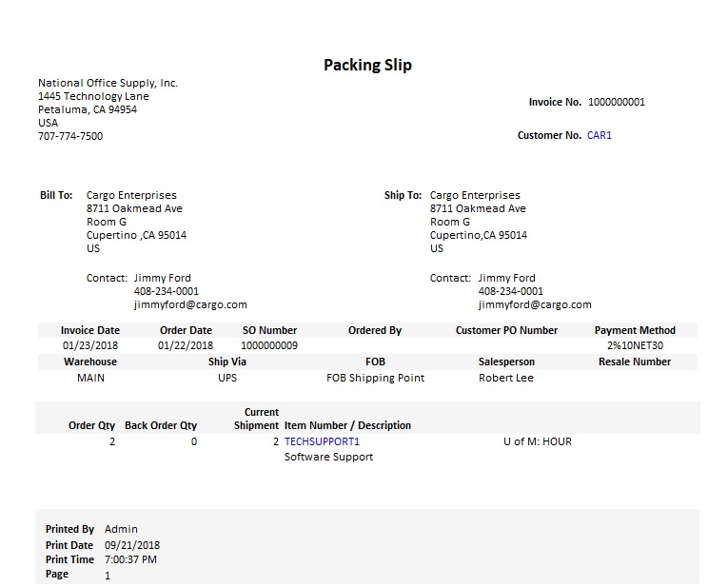Select salesperson Robert Lee
This screenshot has height=587, width=728.
coord(506,378)
